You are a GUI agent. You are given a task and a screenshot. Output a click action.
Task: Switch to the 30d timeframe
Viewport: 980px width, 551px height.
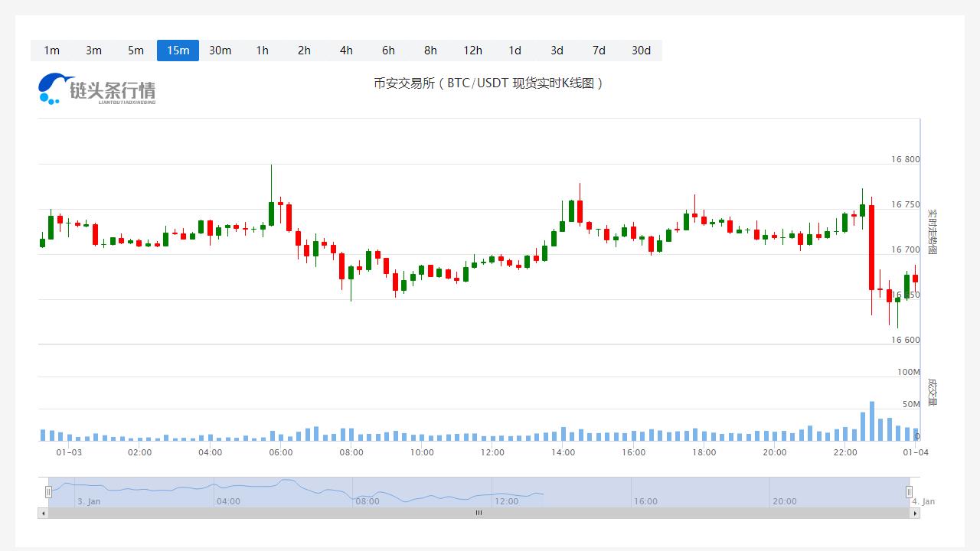coord(641,51)
